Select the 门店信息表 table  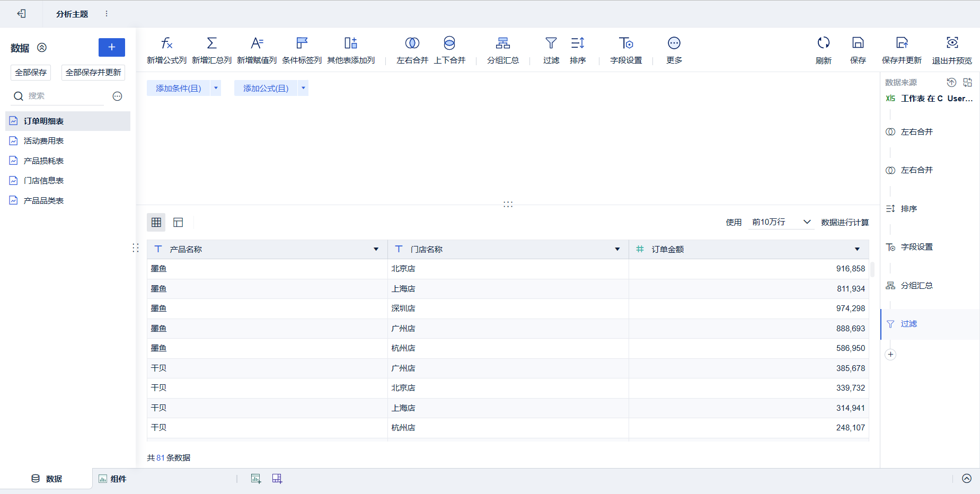pyautogui.click(x=68, y=181)
